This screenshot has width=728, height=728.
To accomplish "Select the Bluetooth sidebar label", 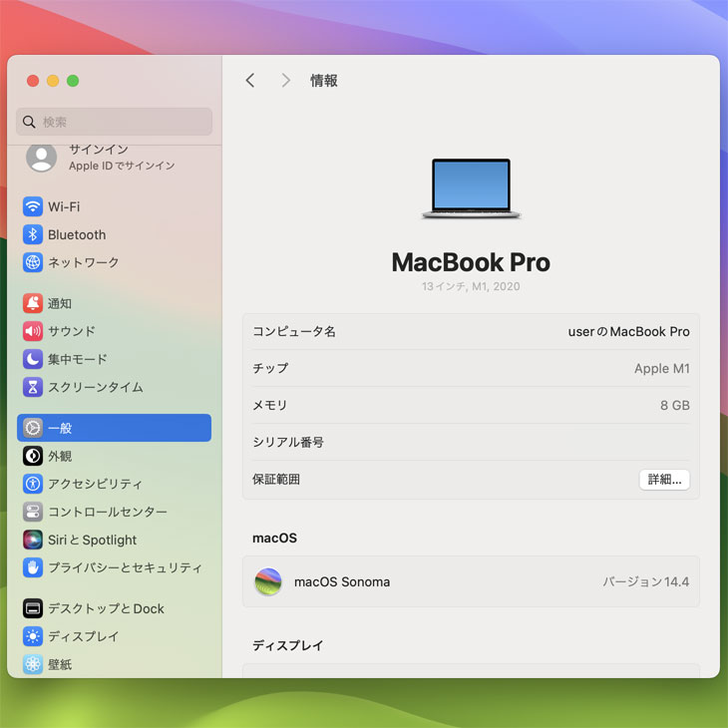I will 77,234.
